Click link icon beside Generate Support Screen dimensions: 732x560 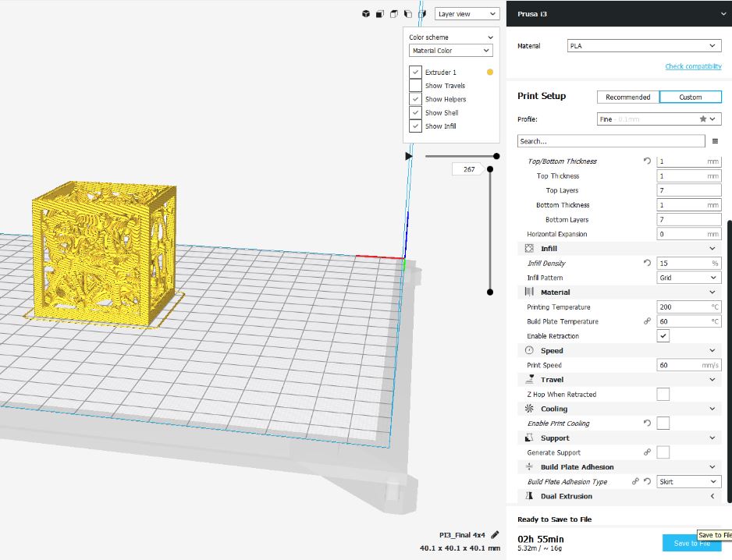647,452
